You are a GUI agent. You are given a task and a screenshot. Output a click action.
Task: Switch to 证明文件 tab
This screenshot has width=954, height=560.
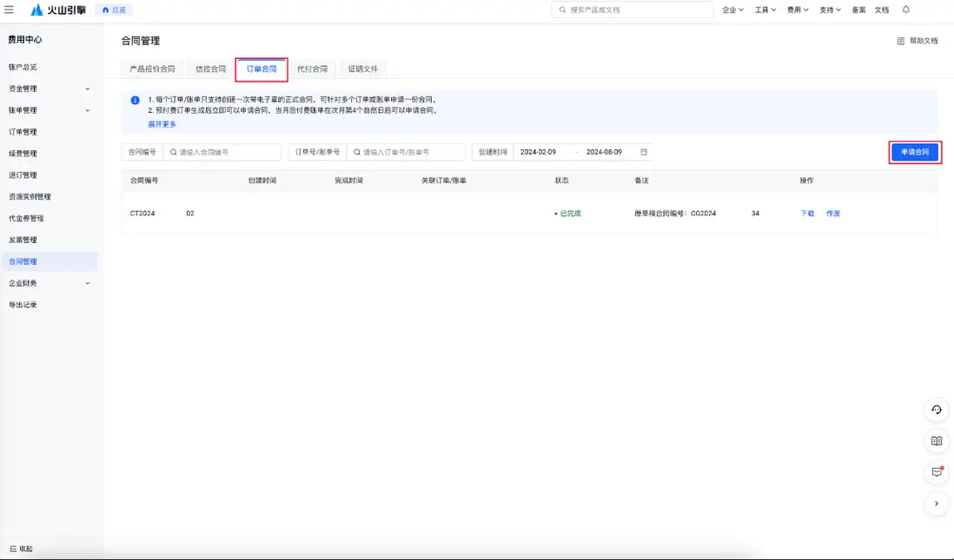[x=362, y=69]
